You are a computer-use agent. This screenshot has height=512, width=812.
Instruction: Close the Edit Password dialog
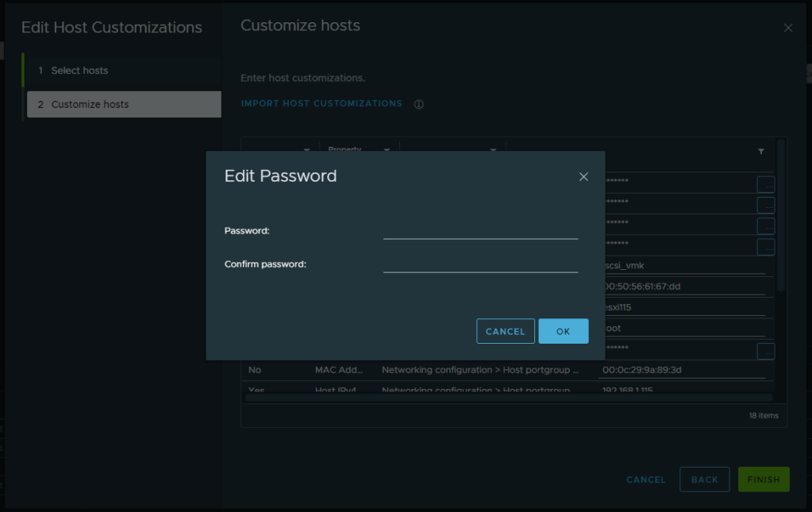(583, 176)
